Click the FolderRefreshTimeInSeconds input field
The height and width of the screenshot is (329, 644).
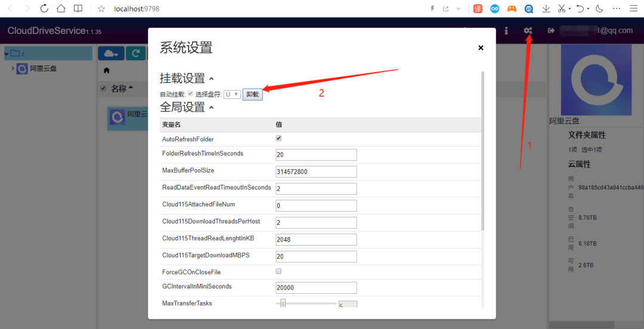(x=316, y=154)
